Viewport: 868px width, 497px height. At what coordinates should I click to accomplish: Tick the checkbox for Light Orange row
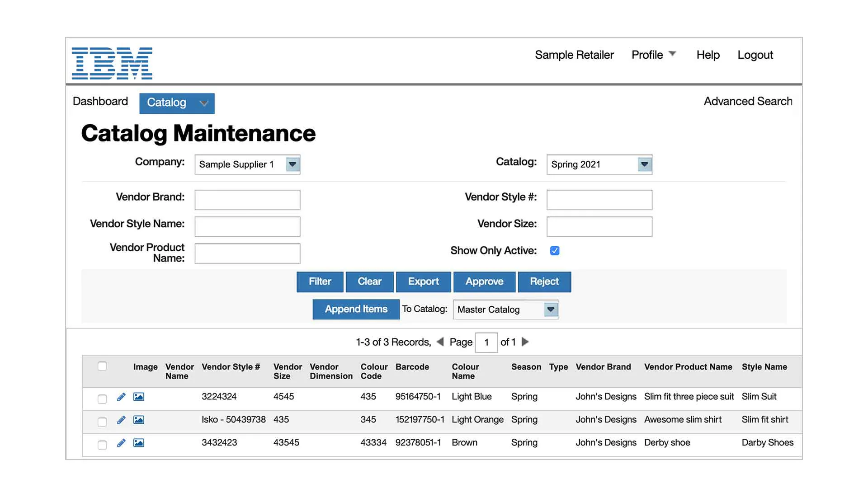coord(102,422)
